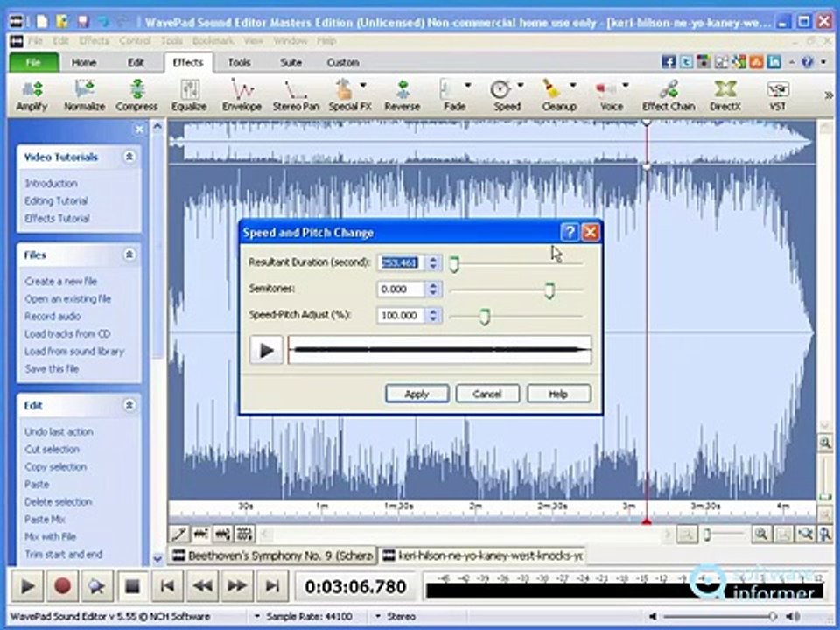Expand the Voice dropdown arrow
This screenshot has width=840, height=630.
pos(625,85)
